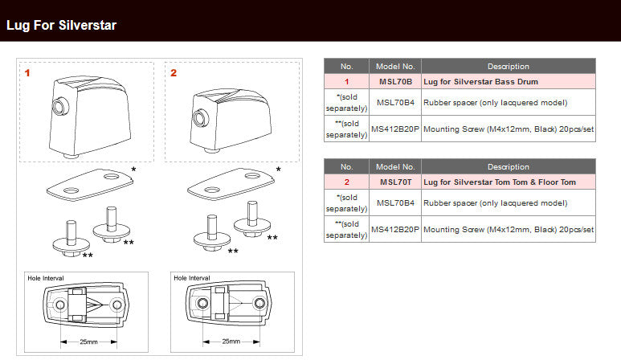Open the left Hole Interval diagram
This screenshot has height=364, width=621.
[x=86, y=312]
